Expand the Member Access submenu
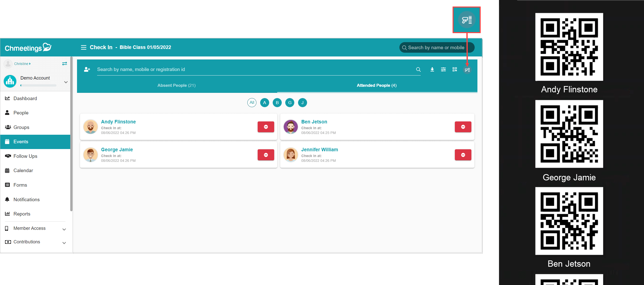Viewport: 644px width, 285px height. (64, 229)
